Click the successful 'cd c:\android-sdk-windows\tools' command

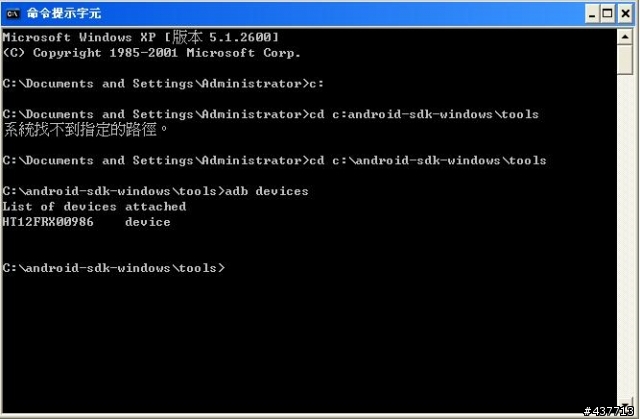point(427,160)
